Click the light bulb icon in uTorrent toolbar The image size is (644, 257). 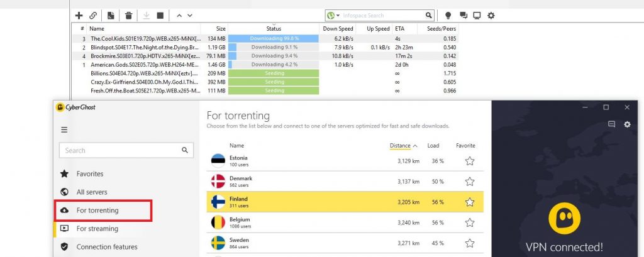point(448,16)
